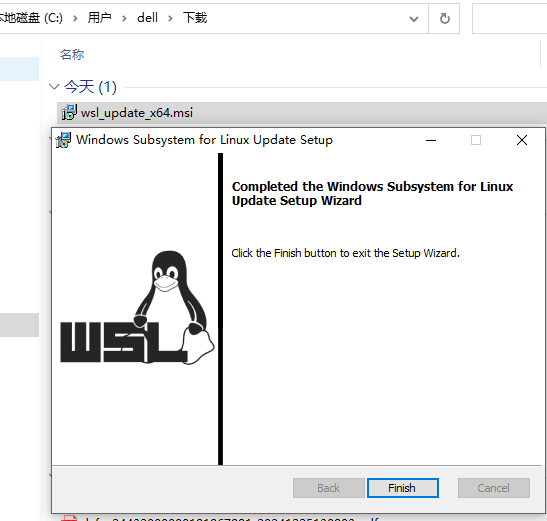The image size is (547, 521).
Task: Click the setup dialog title bar icon
Action: (x=63, y=140)
